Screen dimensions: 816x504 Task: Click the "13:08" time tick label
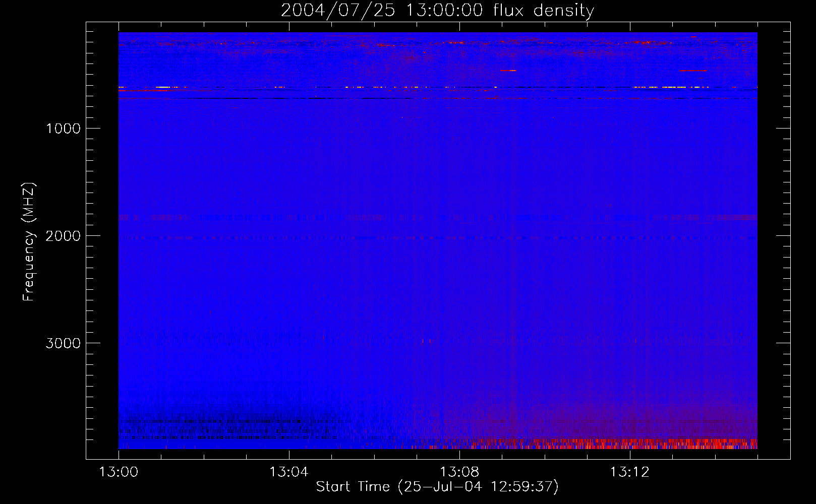(459, 472)
